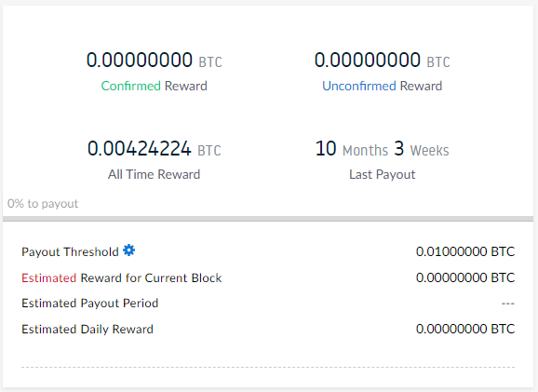The height and width of the screenshot is (392, 538).
Task: Click Reward for Current Block text
Action: (x=151, y=277)
